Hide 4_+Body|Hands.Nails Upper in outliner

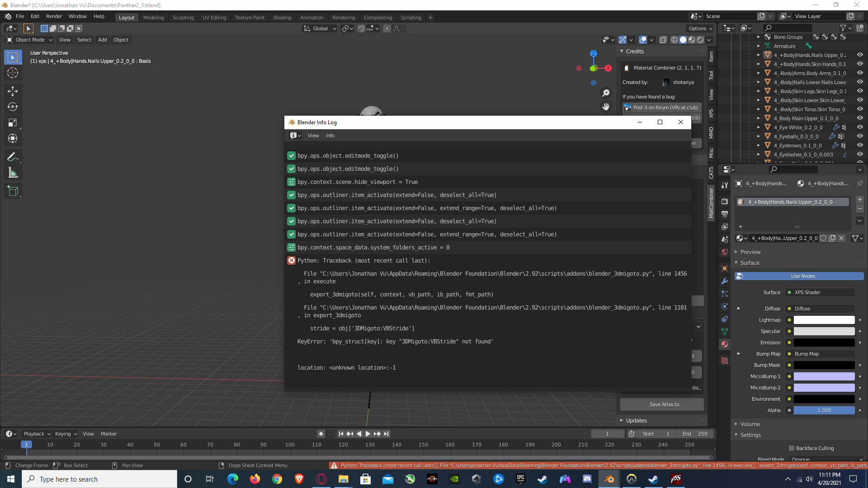[860, 55]
